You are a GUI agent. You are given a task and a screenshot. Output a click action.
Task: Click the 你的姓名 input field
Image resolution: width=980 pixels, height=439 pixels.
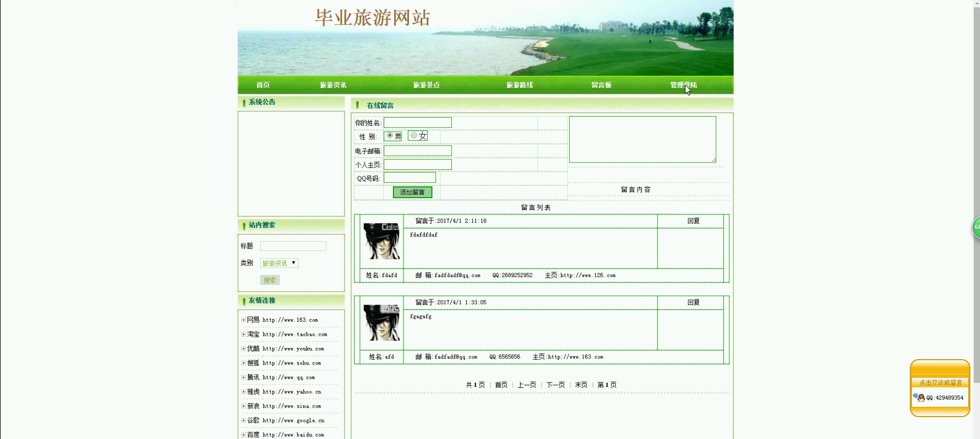coord(418,123)
